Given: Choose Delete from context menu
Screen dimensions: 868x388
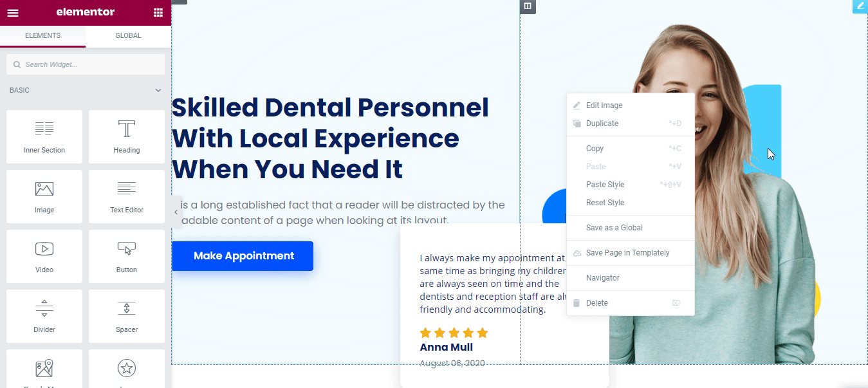Looking at the screenshot, I should 631,303.
